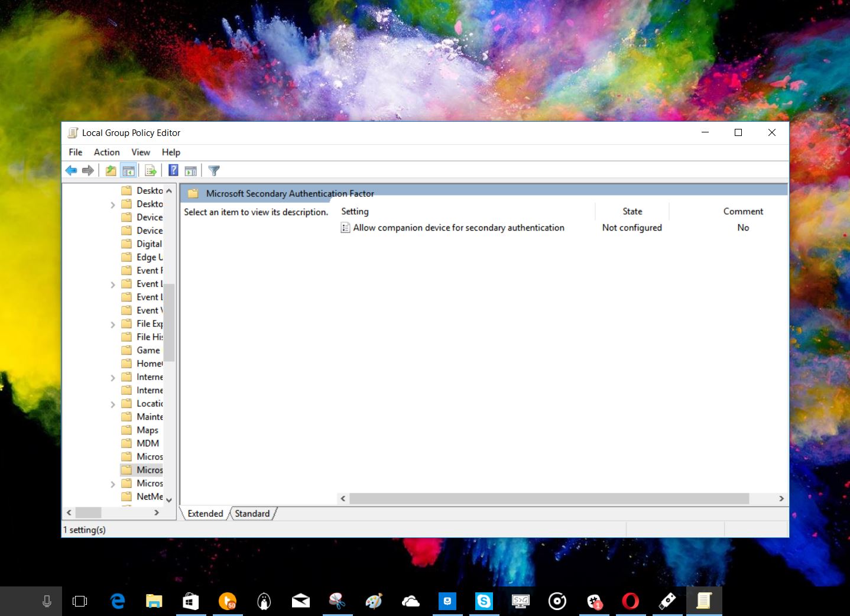Open the penguin app on the taskbar
The height and width of the screenshot is (616, 850).
[264, 601]
